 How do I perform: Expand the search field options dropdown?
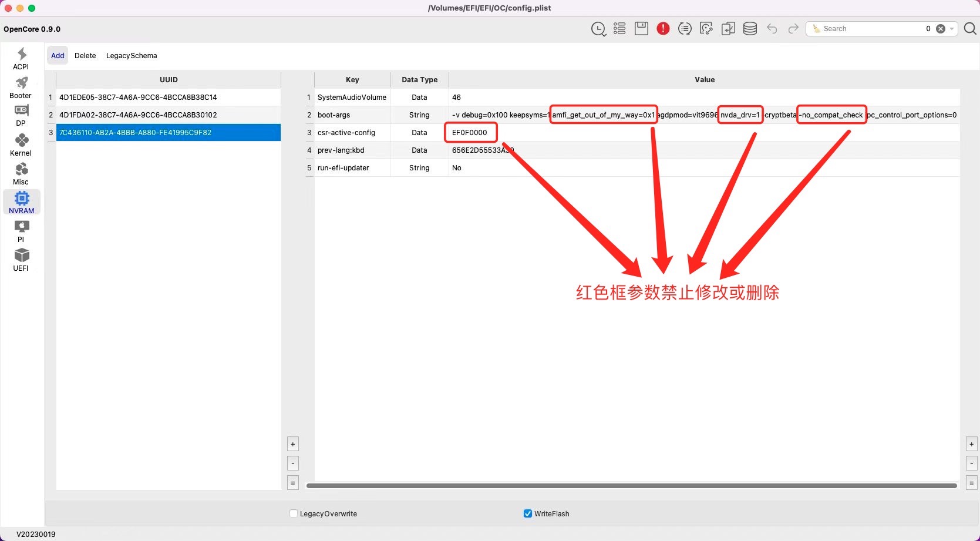pos(952,29)
